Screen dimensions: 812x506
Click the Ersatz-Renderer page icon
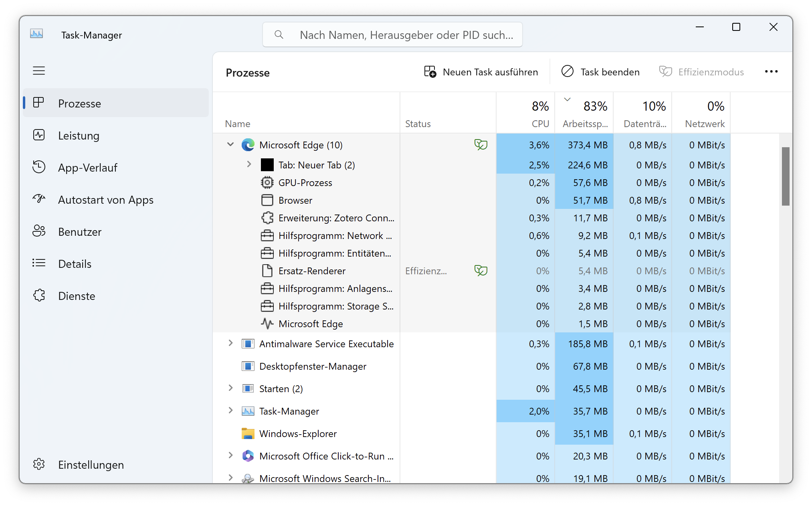(267, 271)
